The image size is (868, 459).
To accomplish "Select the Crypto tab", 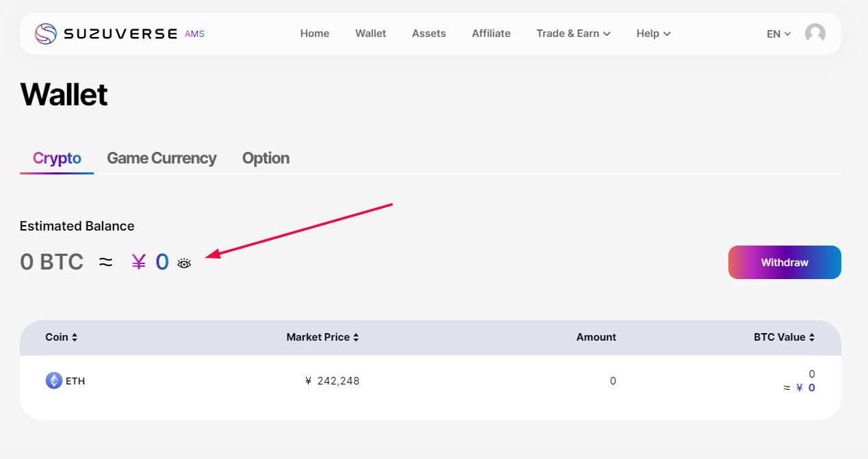I will (57, 158).
